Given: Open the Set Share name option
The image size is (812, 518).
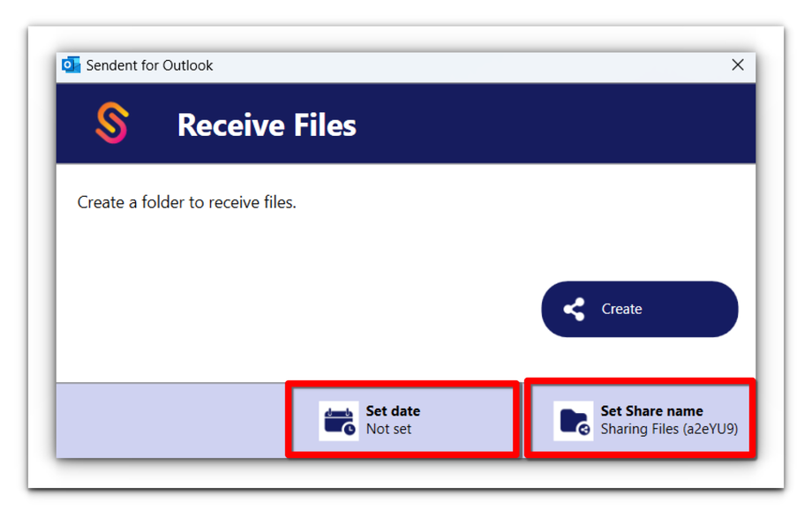Looking at the screenshot, I should pyautogui.click(x=640, y=420).
